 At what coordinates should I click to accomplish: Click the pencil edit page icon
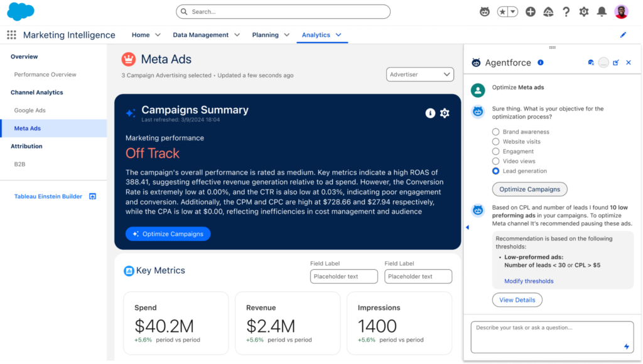click(623, 35)
